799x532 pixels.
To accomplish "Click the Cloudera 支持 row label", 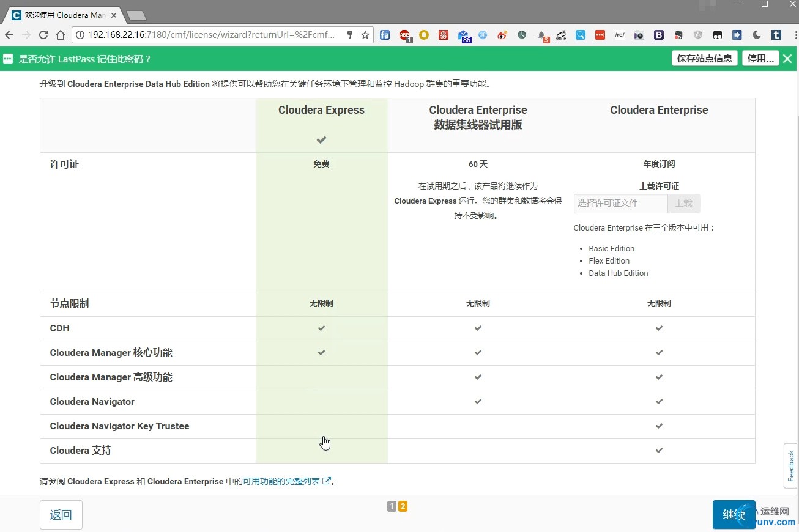I will pyautogui.click(x=81, y=451).
